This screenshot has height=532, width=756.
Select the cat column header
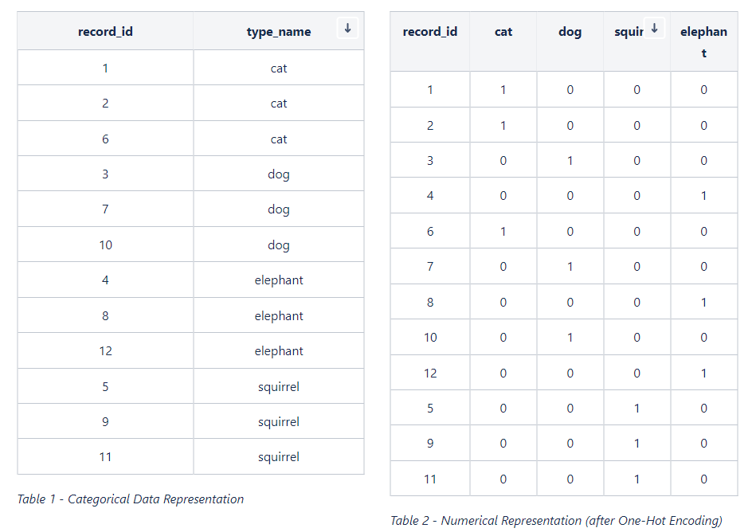click(503, 31)
